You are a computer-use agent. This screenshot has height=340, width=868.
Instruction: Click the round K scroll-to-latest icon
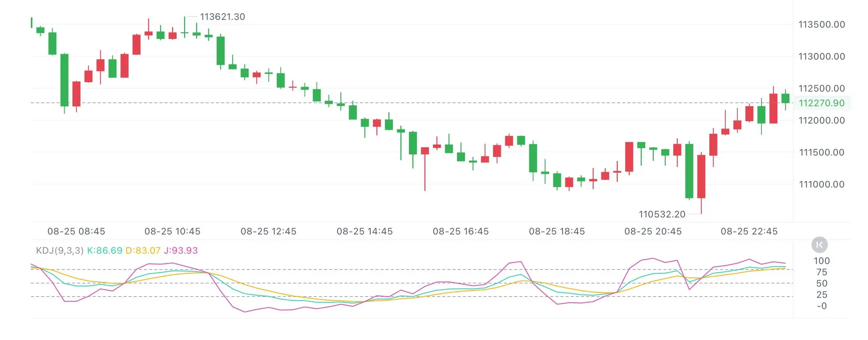[x=819, y=245]
